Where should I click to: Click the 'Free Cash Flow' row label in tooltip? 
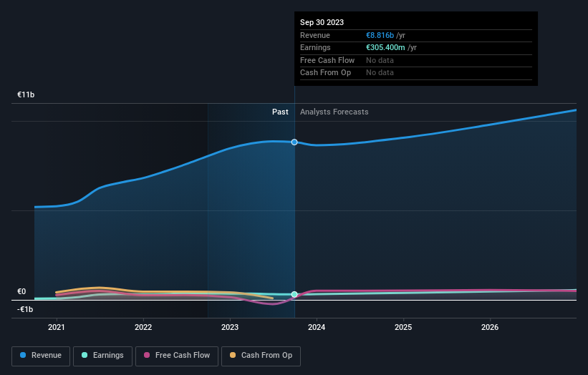click(x=327, y=60)
